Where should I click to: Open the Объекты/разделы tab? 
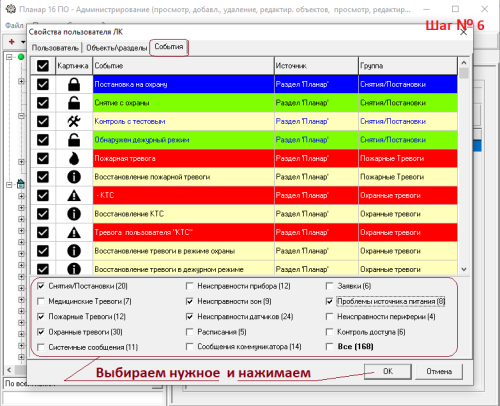point(116,48)
